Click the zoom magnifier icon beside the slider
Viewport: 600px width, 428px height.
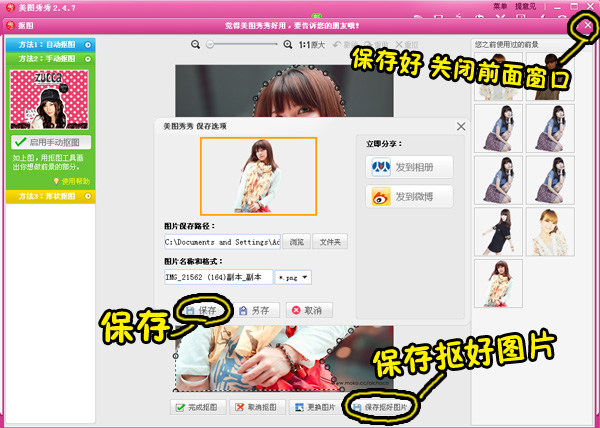[x=198, y=45]
